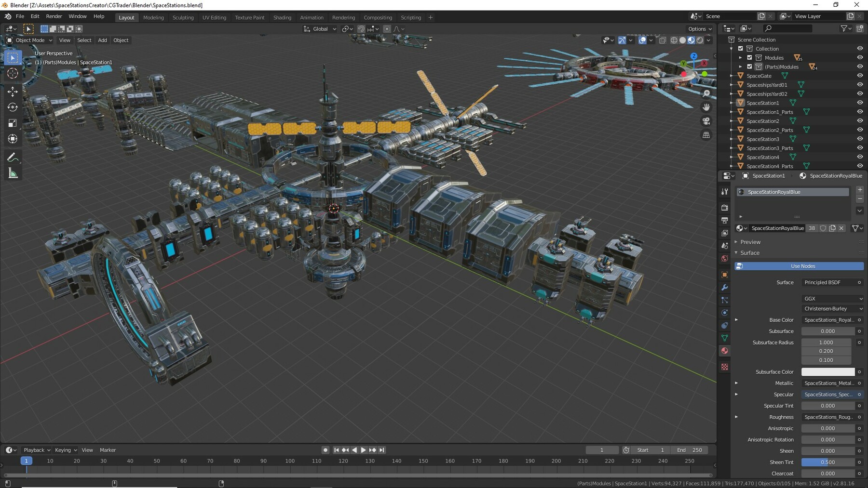Open the Transform Orientation dropdown showing Global
The width and height of the screenshot is (868, 488).
(x=320, y=29)
